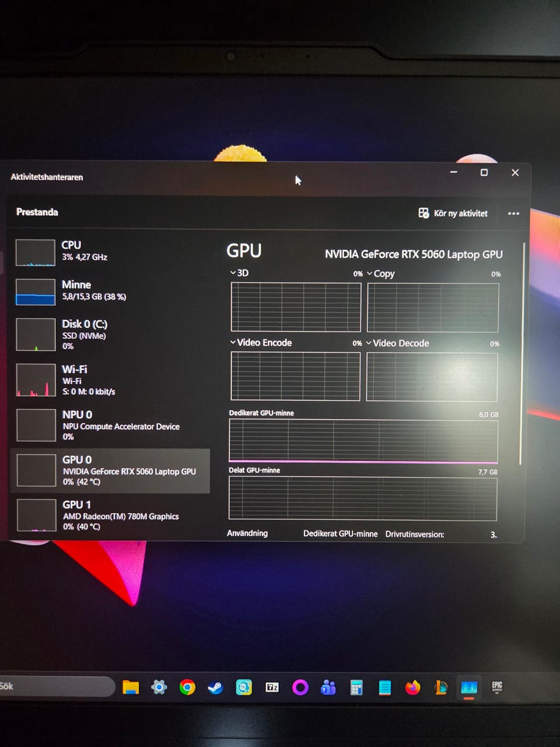
Task: Minimize the Aktivitetshanteraren window
Action: coord(454,172)
